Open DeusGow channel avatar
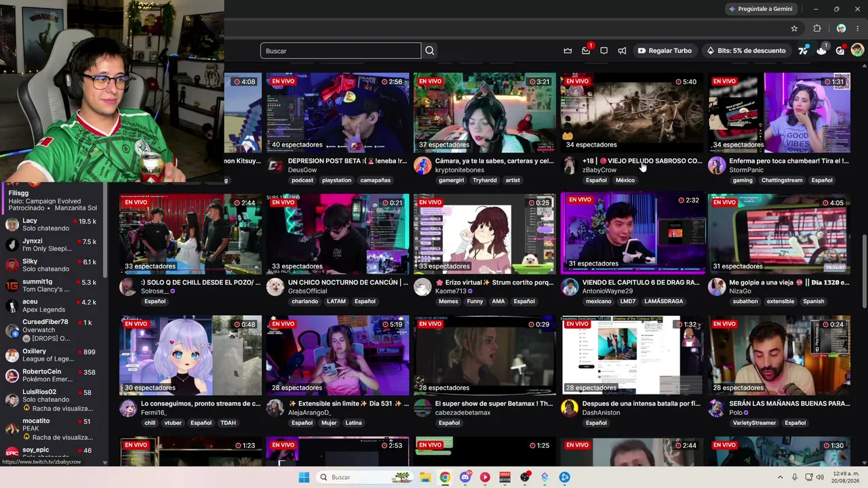 point(275,165)
